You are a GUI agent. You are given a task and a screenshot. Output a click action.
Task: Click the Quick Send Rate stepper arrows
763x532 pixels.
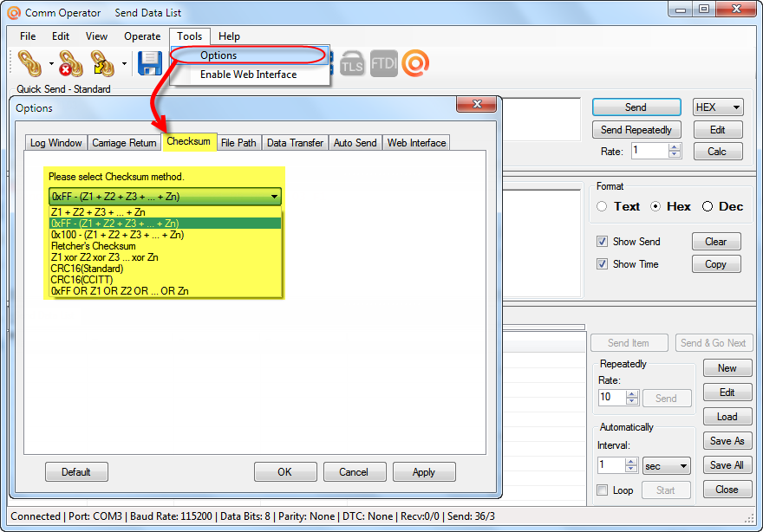pyautogui.click(x=675, y=152)
